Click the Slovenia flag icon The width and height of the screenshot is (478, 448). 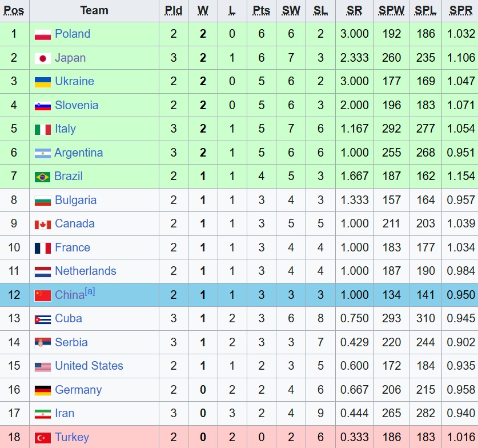click(x=43, y=106)
